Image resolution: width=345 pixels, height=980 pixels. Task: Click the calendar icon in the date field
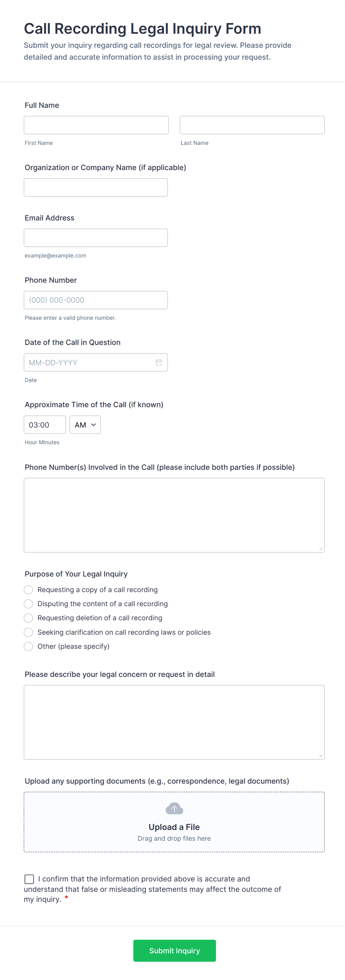click(159, 363)
